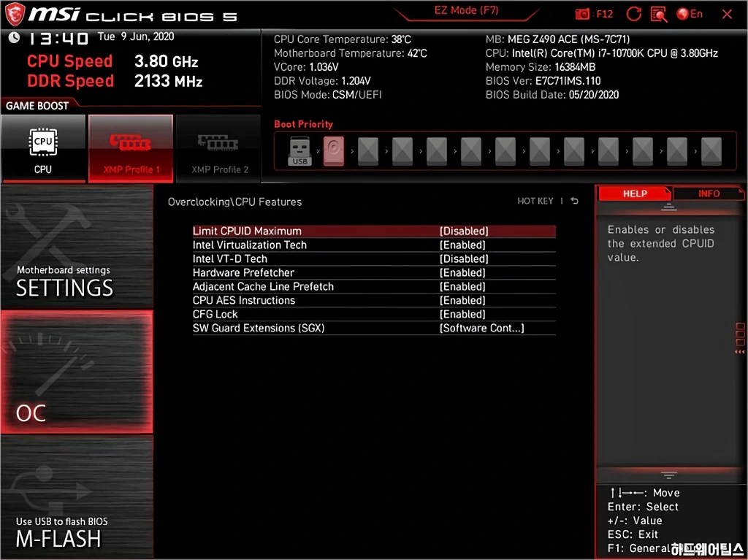The image size is (748, 560).
Task: Change Hardware Prefetcher [Enabled] value
Action: tap(462, 272)
